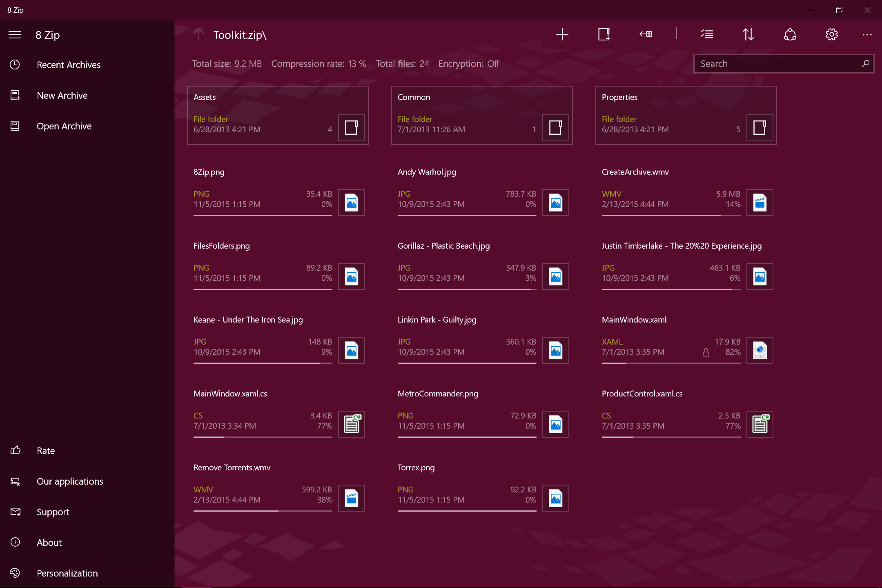Open the About sidebar item
The image size is (882, 588).
(87, 542)
